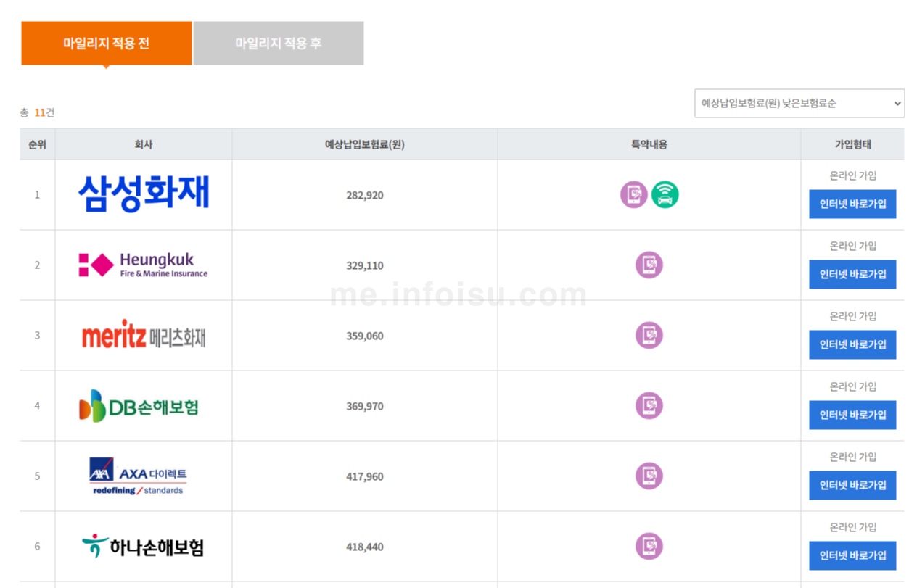Click the purple mobile special-clause icon in the 삼성화재 row

tap(633, 194)
